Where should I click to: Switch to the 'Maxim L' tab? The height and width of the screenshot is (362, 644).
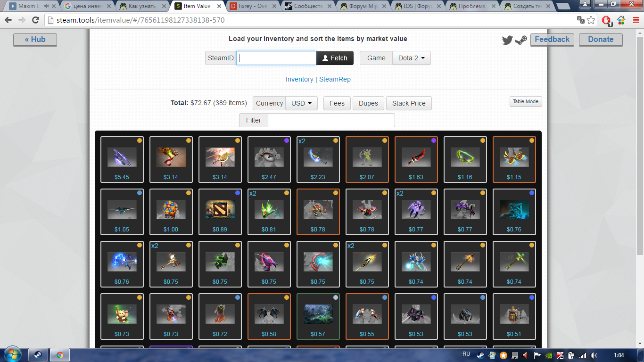click(x=31, y=7)
